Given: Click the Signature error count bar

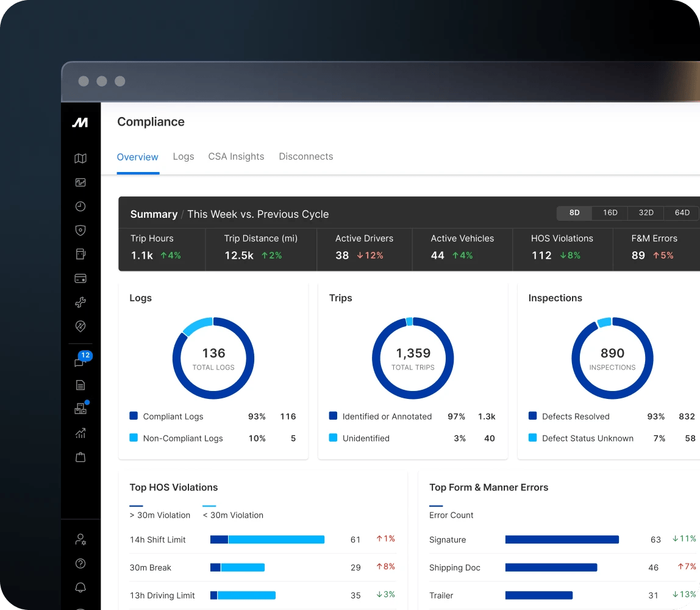Looking at the screenshot, I should (x=562, y=539).
